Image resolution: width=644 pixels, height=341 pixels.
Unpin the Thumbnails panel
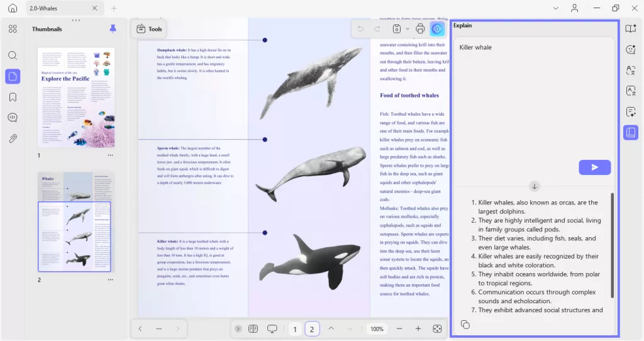[113, 28]
